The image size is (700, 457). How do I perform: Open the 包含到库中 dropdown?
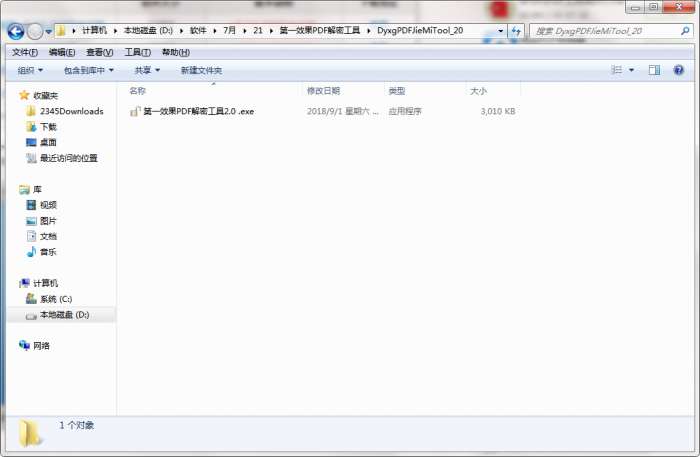tap(89, 70)
